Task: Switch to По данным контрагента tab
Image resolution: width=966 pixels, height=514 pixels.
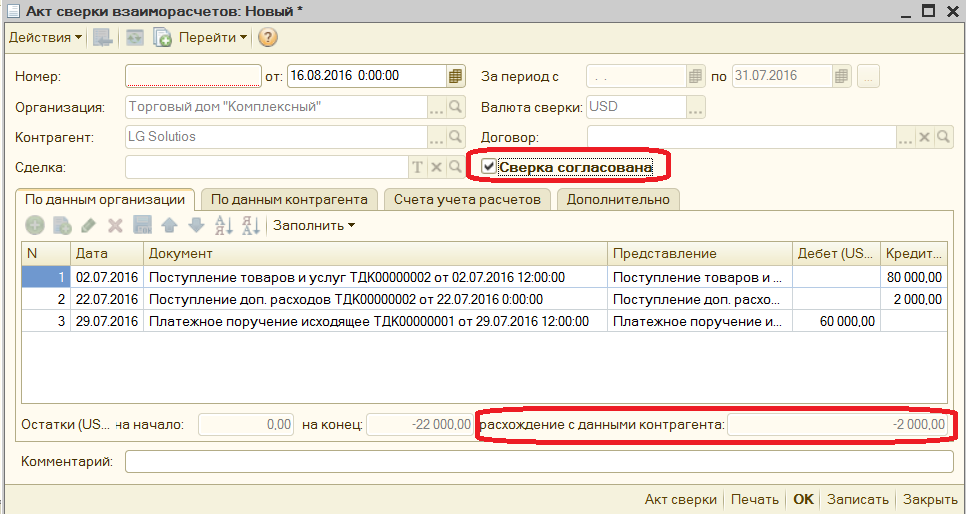Action: click(x=289, y=200)
